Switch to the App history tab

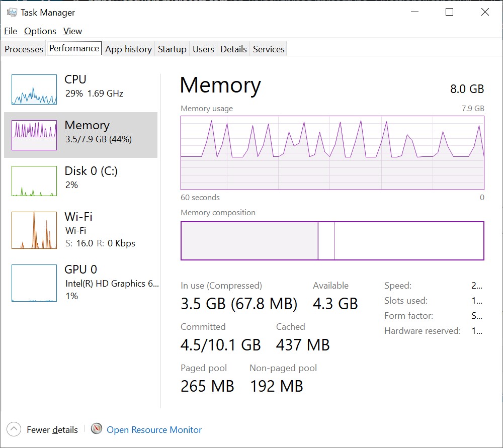point(128,49)
